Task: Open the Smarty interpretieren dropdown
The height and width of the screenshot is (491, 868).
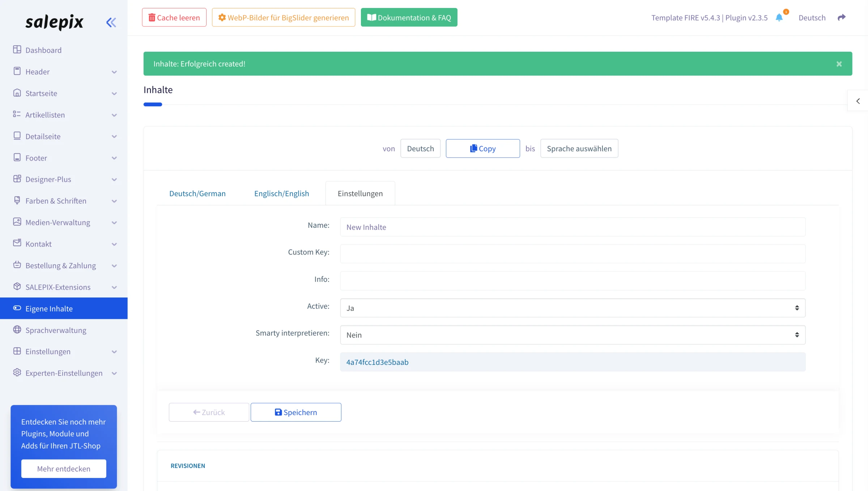Action: pos(573,335)
